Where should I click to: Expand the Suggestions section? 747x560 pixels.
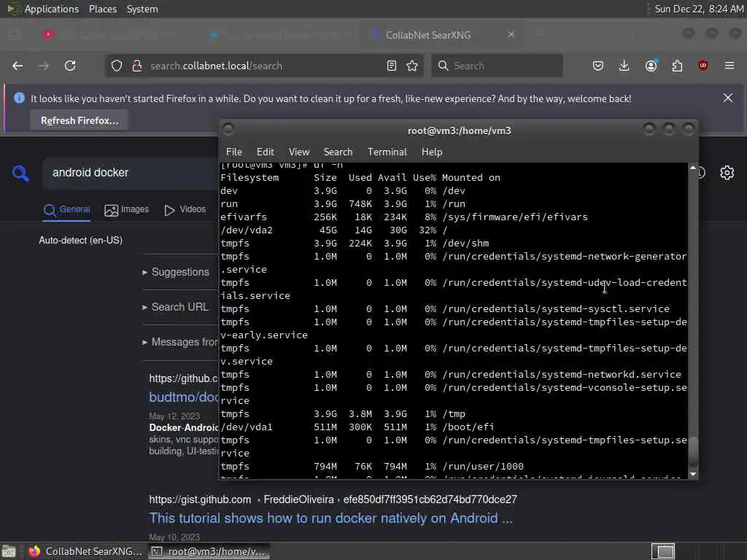(x=177, y=272)
